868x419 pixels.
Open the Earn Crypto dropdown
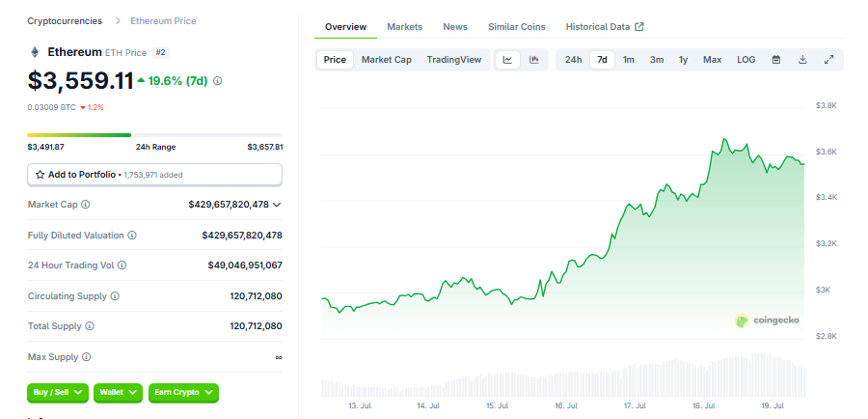click(184, 392)
